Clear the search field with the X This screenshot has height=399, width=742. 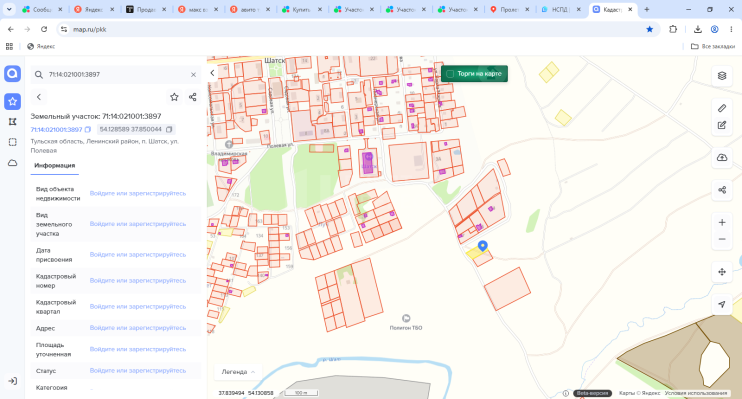coord(193,74)
